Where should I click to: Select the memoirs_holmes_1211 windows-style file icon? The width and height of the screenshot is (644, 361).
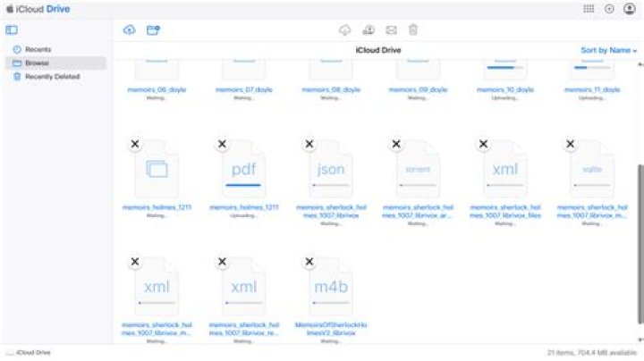[157, 169]
